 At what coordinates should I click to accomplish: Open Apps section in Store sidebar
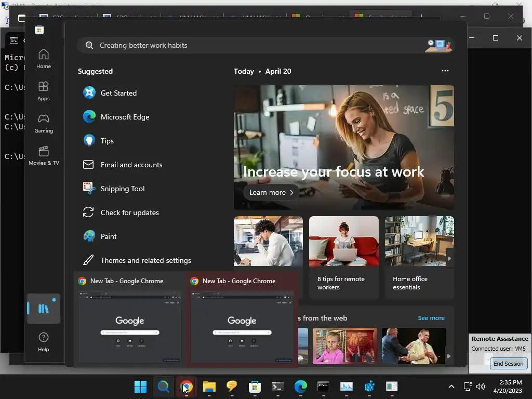click(44, 91)
